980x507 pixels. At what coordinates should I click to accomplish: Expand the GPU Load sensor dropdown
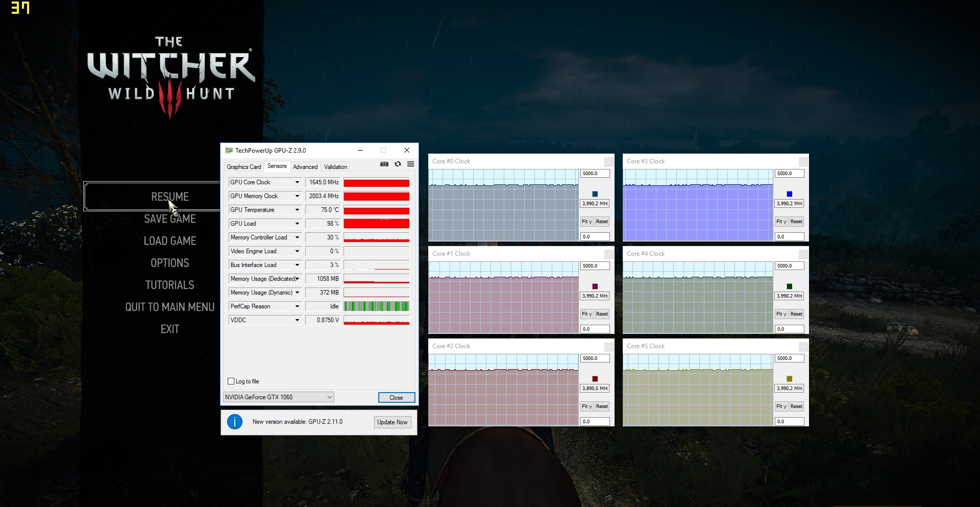point(297,224)
